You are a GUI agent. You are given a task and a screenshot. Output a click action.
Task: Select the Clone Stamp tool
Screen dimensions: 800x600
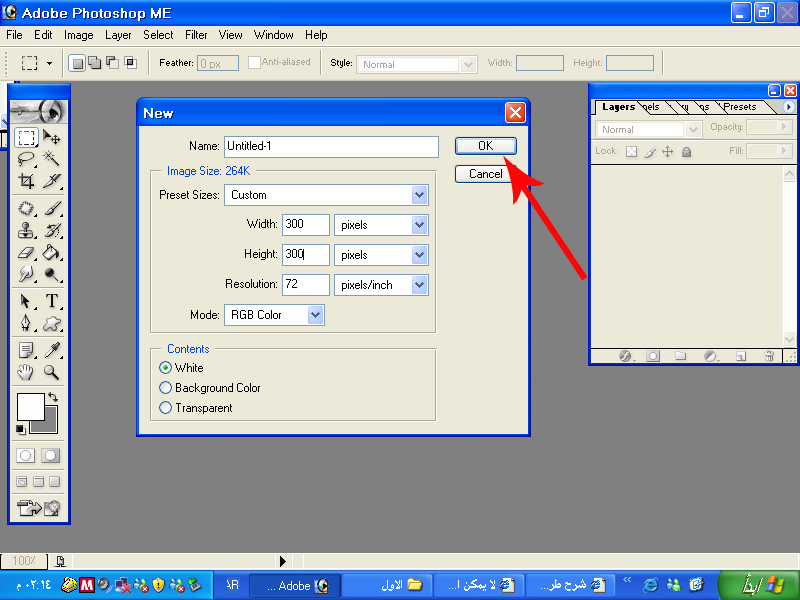coord(26,231)
